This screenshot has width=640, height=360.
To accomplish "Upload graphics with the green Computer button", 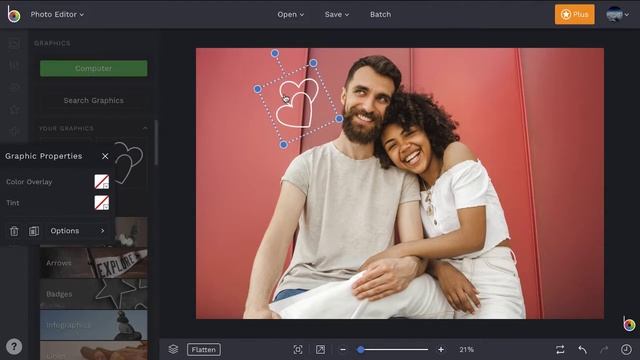I will point(93,68).
